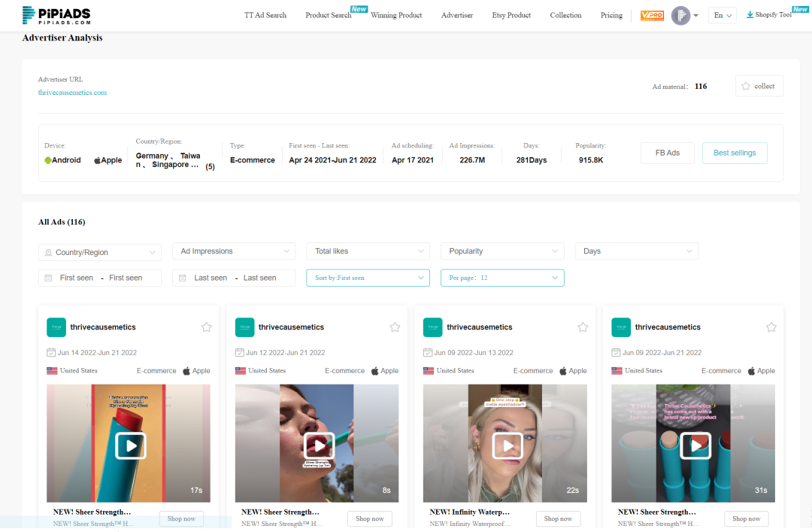The width and height of the screenshot is (812, 532).
Task: Open the Popularity filter dropdown
Action: coord(502,251)
